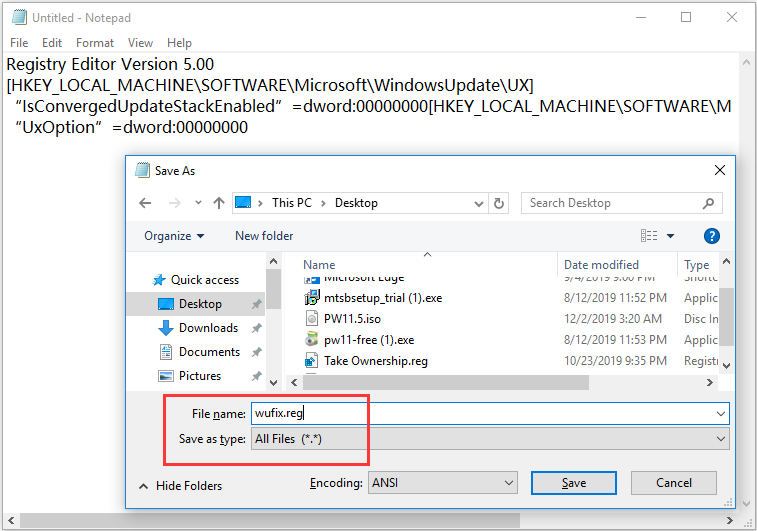Open Notepad Format menu
Screen dimensions: 757x531
click(95, 43)
